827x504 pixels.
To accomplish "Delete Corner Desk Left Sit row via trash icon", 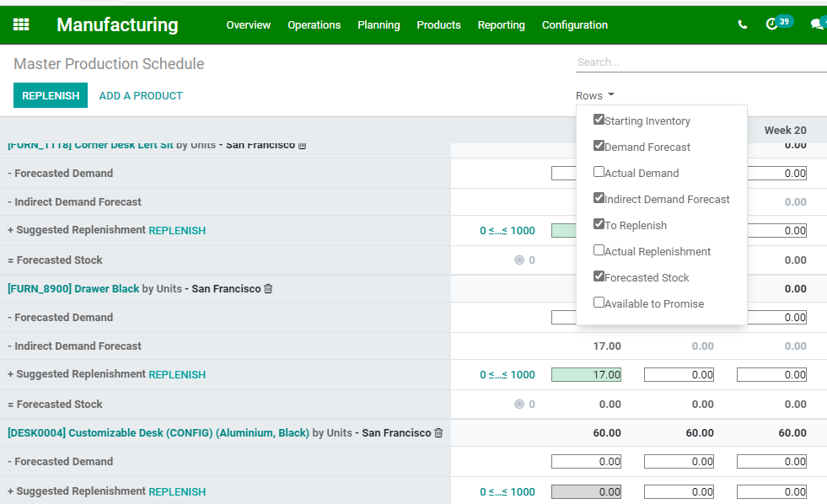I will click(x=302, y=146).
